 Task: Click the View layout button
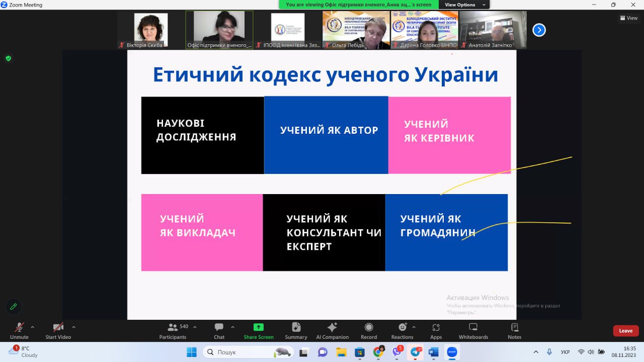coord(629,18)
